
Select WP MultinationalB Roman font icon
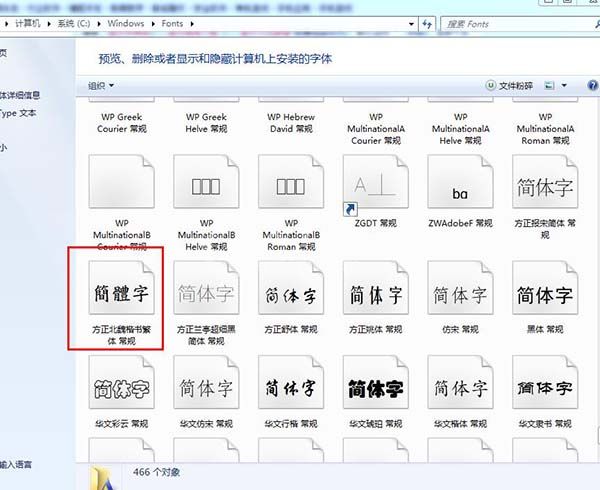pyautogui.click(x=291, y=182)
